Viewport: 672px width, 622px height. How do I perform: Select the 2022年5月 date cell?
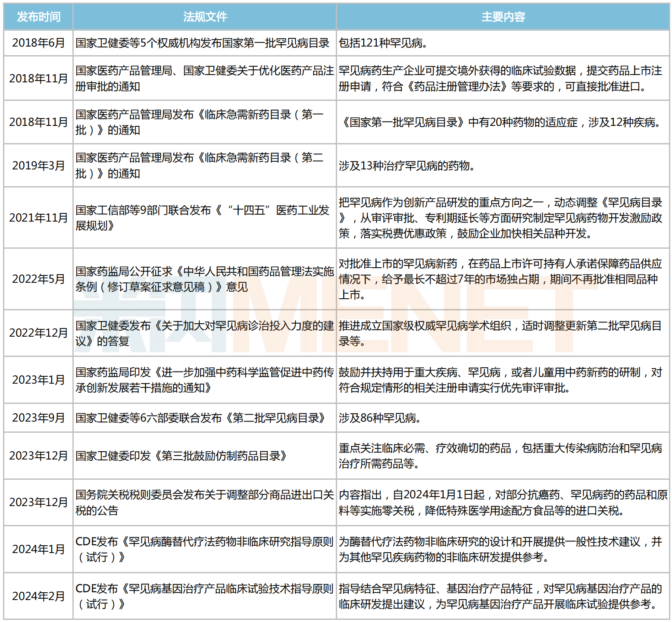pos(38,279)
